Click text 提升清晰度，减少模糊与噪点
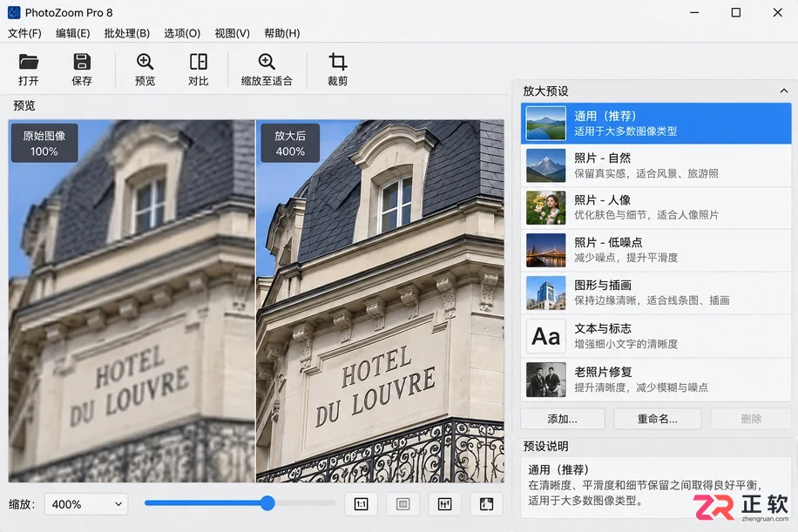 tap(641, 387)
